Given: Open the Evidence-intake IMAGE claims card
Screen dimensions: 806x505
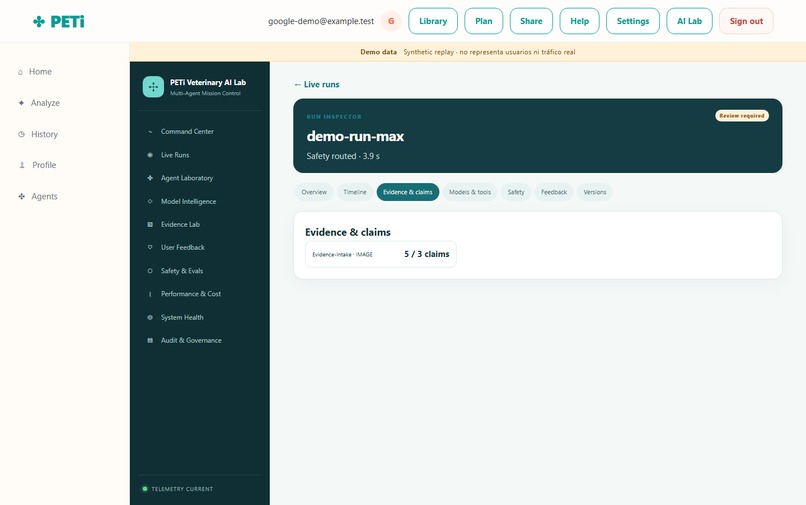Looking at the screenshot, I should (x=381, y=255).
